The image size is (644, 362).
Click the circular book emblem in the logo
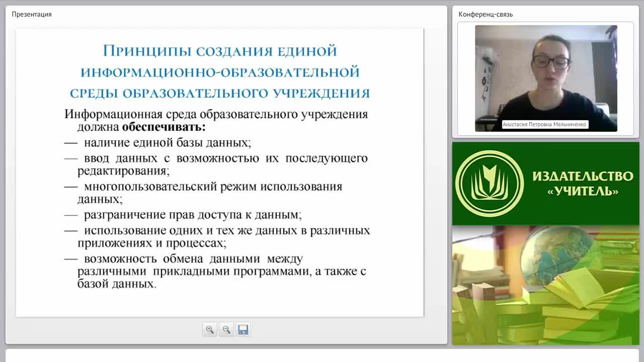(x=490, y=184)
